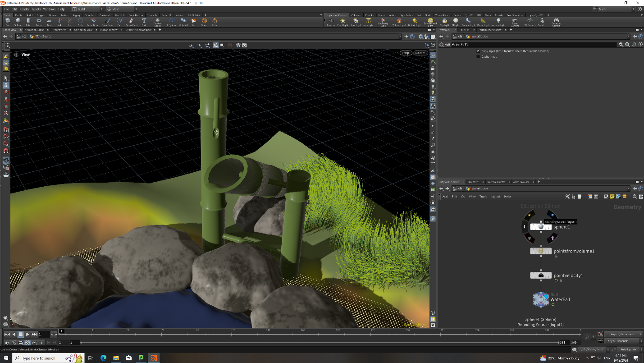Screen dimensions: 644x363
Task: Click the timeline scrub bar
Action: click(320, 334)
